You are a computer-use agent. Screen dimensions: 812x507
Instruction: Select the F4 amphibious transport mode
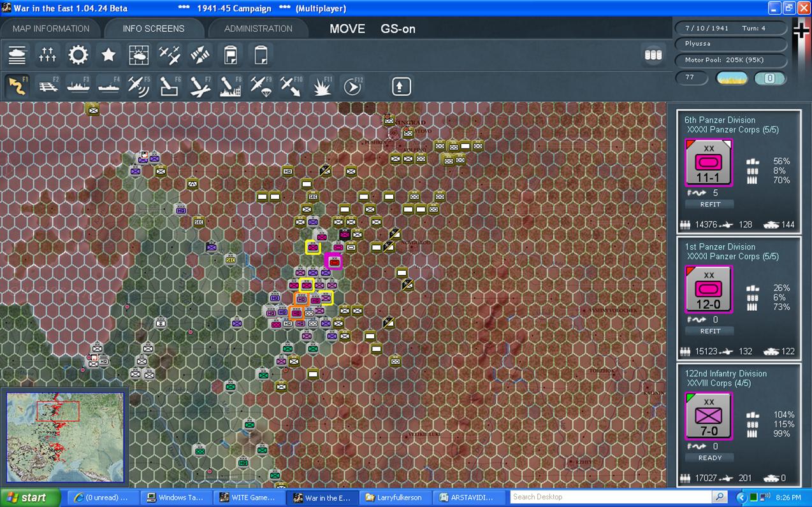tap(109, 86)
